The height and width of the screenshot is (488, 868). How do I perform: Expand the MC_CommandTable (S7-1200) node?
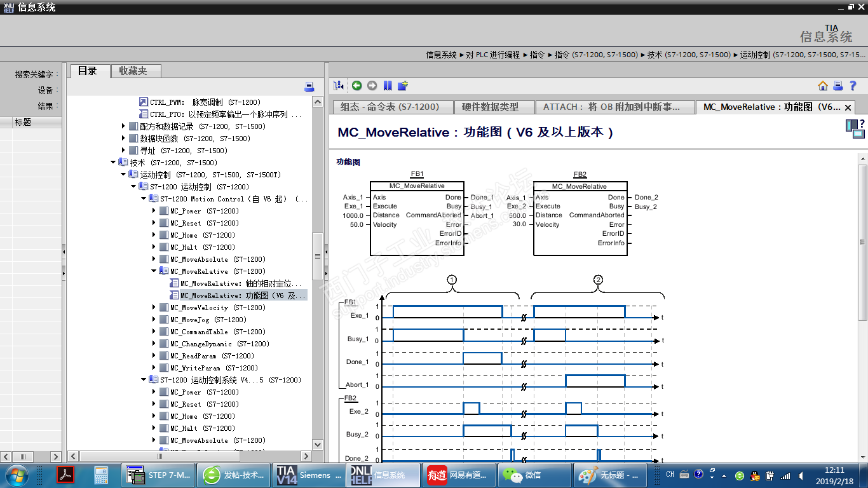tap(154, 332)
